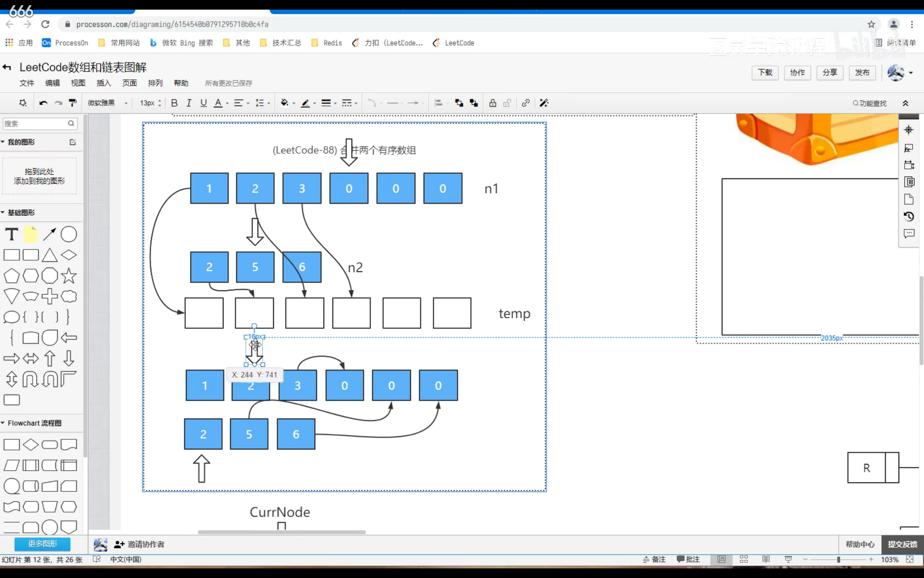Image resolution: width=924 pixels, height=578 pixels.
Task: Open the comments bubble icon on right panel
Action: tap(909, 233)
